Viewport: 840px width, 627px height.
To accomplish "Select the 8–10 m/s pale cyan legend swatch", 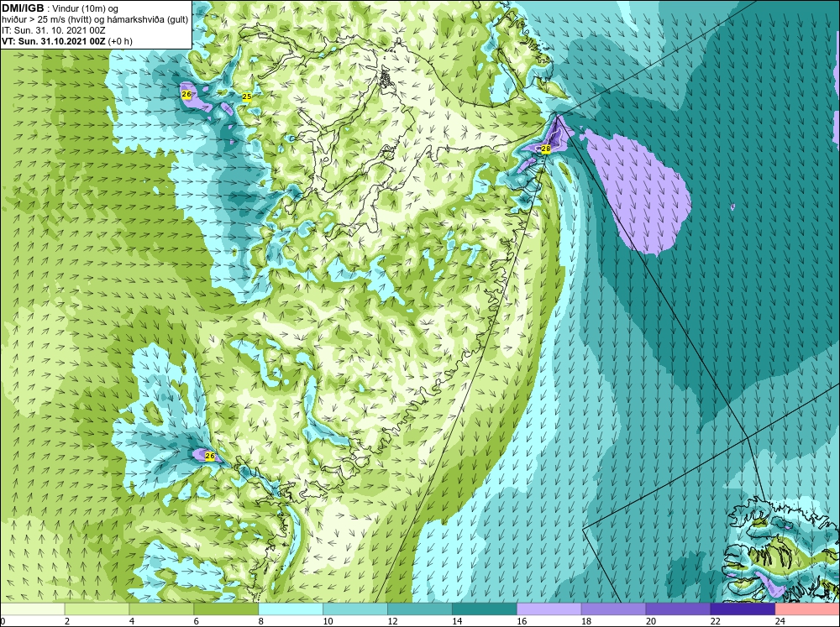I will click(x=291, y=609).
